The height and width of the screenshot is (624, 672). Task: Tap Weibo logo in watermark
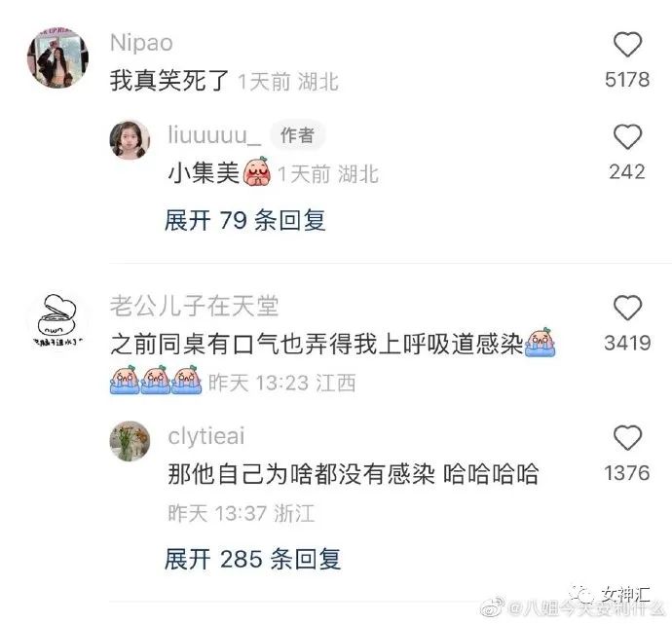point(492,606)
